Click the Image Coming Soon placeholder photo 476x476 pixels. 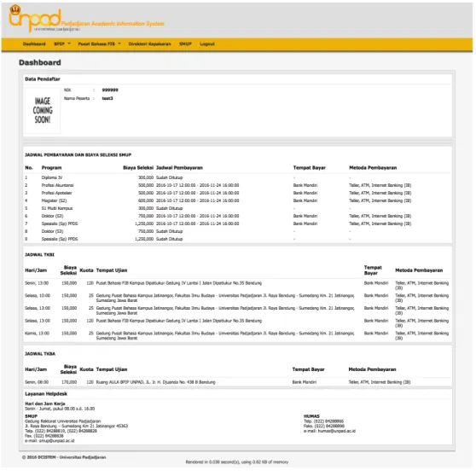point(43,111)
